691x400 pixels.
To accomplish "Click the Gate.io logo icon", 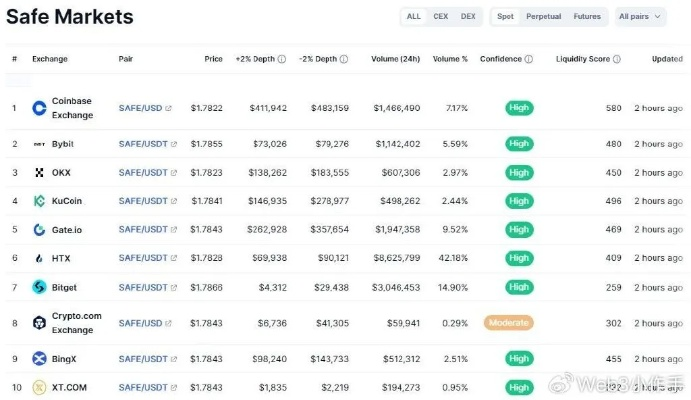I will tap(40, 230).
